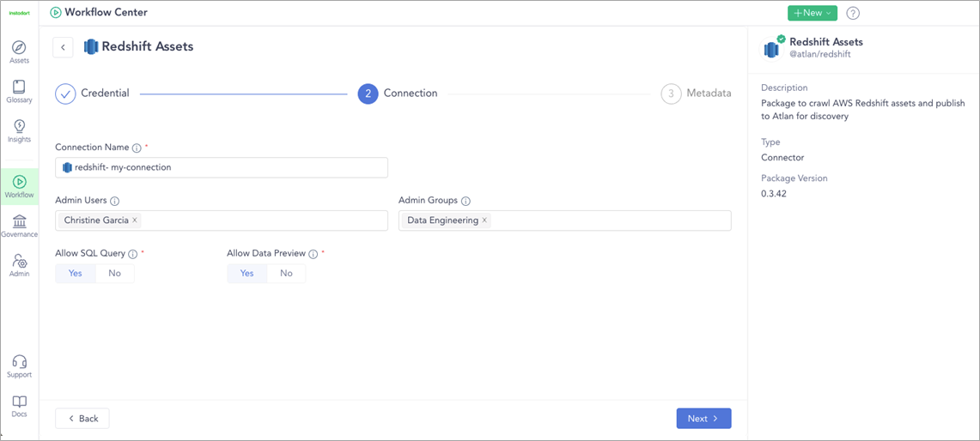Click the help question mark icon
Viewport: 980px width, 441px height.
pyautogui.click(x=853, y=13)
